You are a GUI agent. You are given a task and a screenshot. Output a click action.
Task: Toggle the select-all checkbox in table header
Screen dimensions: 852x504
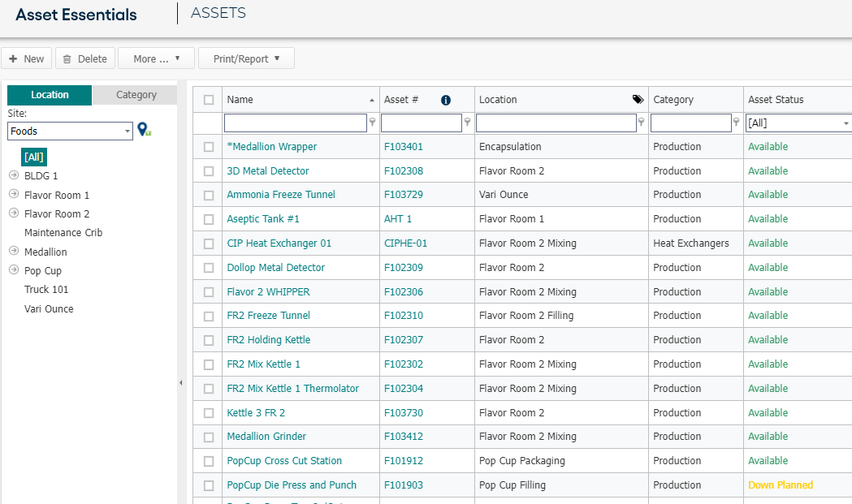point(209,99)
